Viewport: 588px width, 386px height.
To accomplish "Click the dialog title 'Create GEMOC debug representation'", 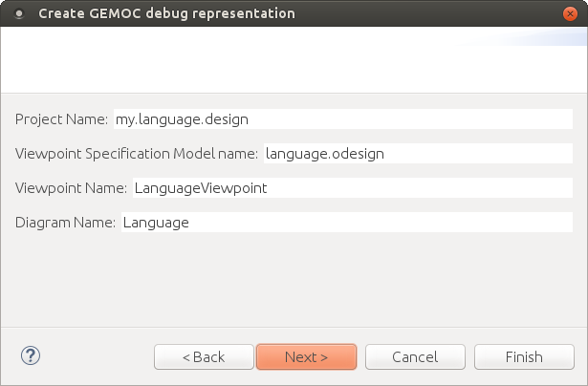I will [x=166, y=14].
